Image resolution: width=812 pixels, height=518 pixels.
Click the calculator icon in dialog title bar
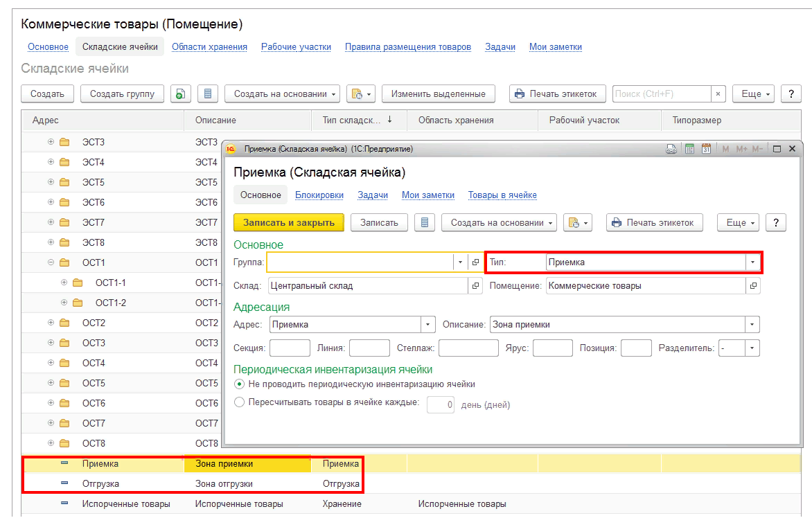pyautogui.click(x=689, y=149)
